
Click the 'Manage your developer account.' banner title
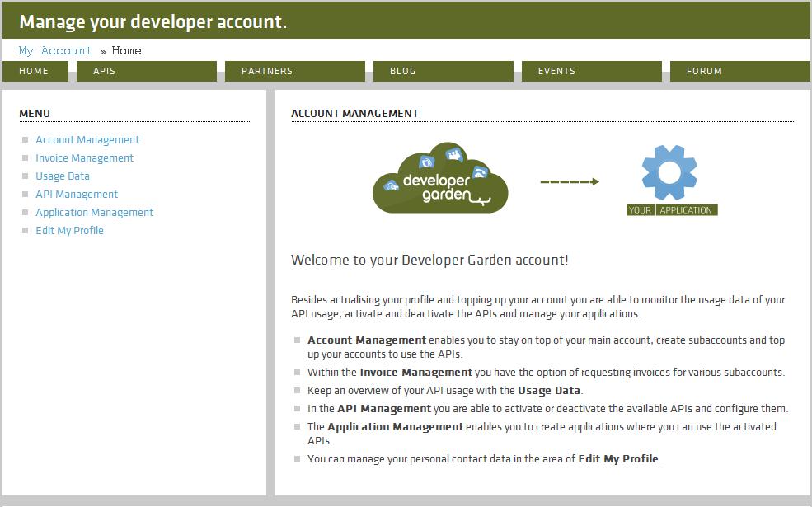click(x=153, y=21)
